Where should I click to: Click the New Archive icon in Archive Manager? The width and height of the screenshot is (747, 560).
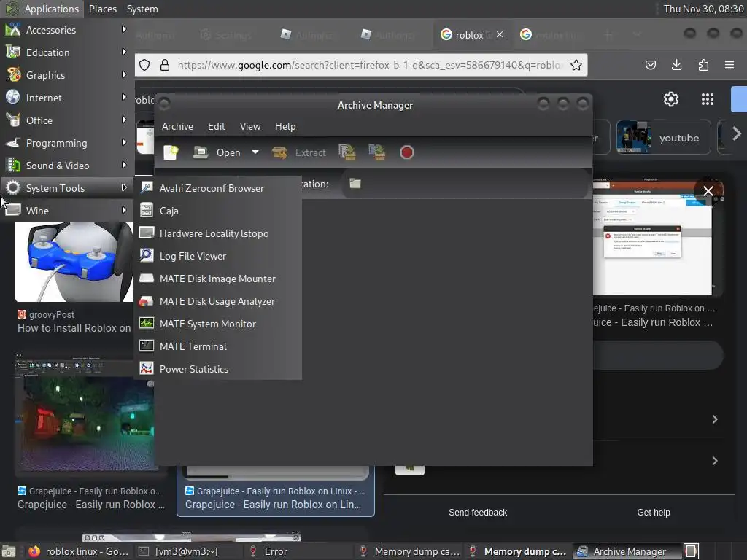click(171, 152)
